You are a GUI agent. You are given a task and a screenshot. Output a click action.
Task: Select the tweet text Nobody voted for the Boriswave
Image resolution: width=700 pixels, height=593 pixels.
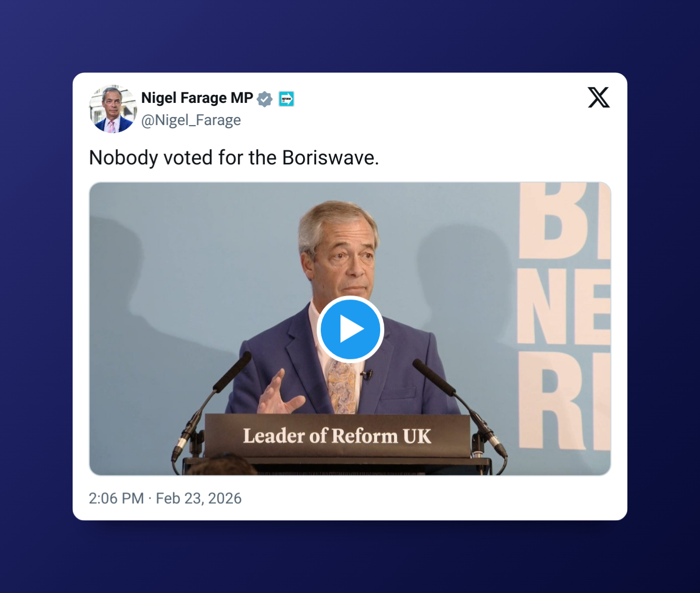(x=234, y=158)
